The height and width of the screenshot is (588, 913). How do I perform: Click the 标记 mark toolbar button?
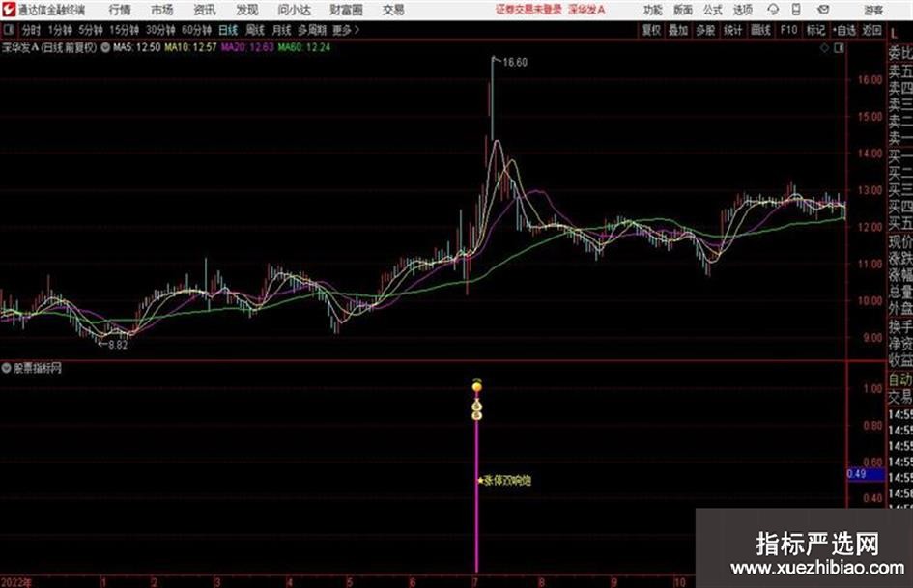click(815, 30)
